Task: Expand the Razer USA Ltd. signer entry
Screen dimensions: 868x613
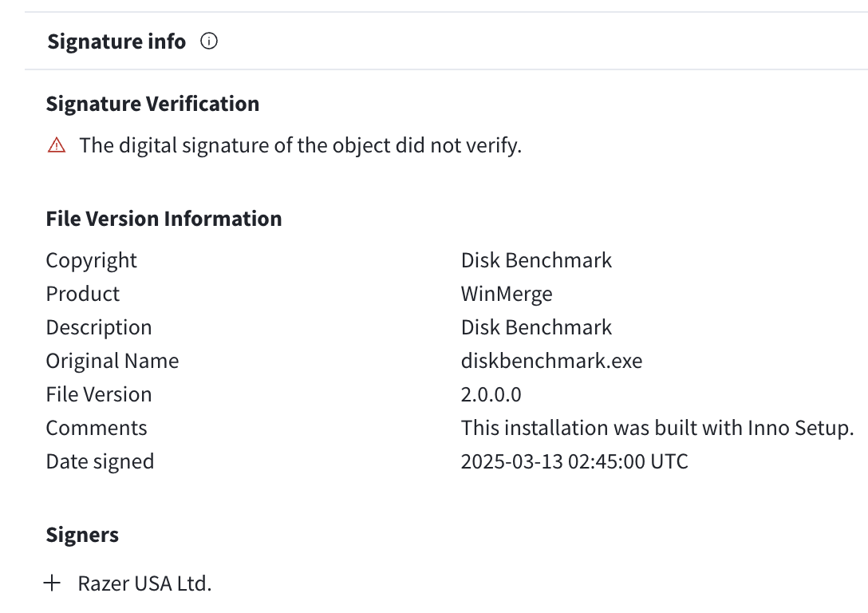Action: click(52, 583)
